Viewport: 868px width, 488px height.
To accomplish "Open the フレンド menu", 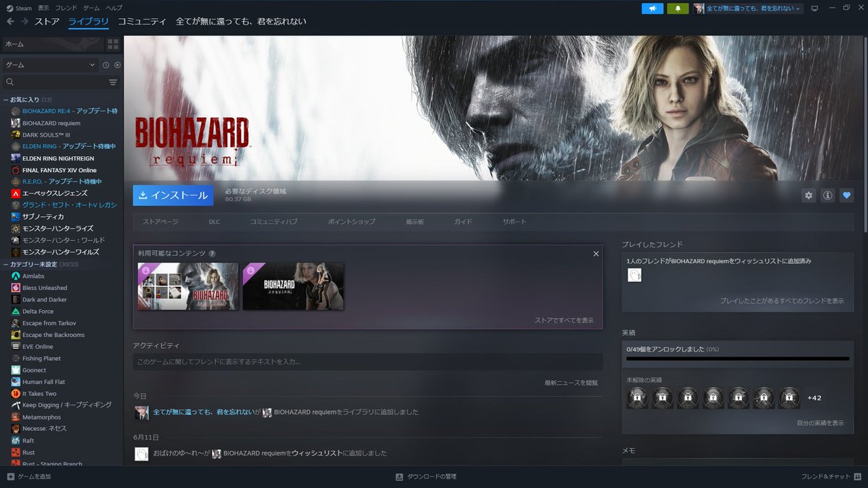I will coord(66,7).
